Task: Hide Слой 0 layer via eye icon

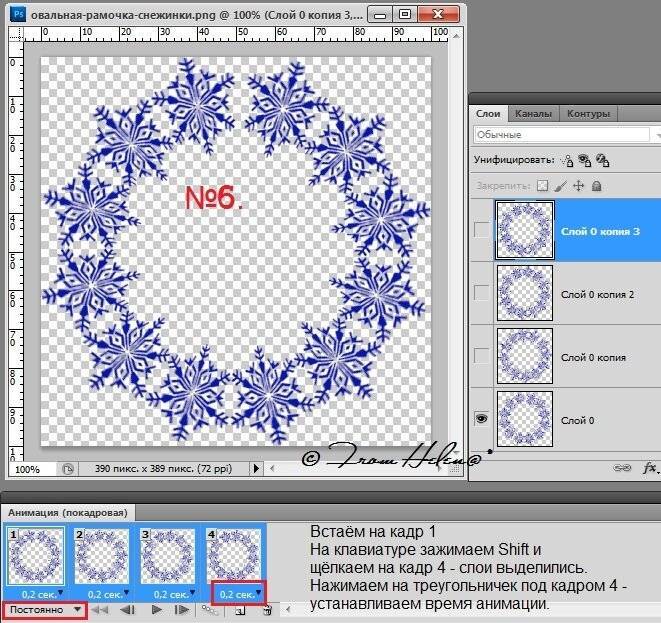Action: coord(481,419)
